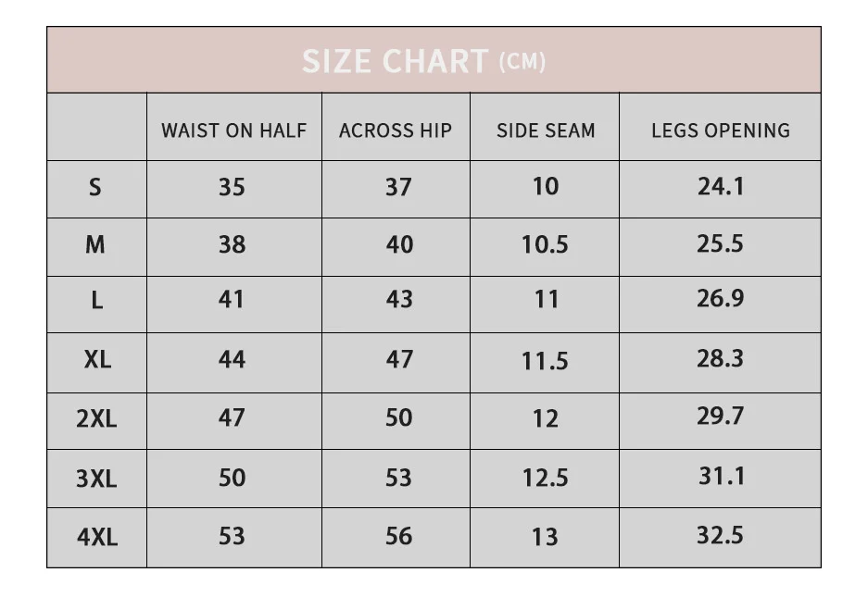This screenshot has width=868, height=610.
Task: Select the WAIST ON HALF column header
Action: click(233, 131)
